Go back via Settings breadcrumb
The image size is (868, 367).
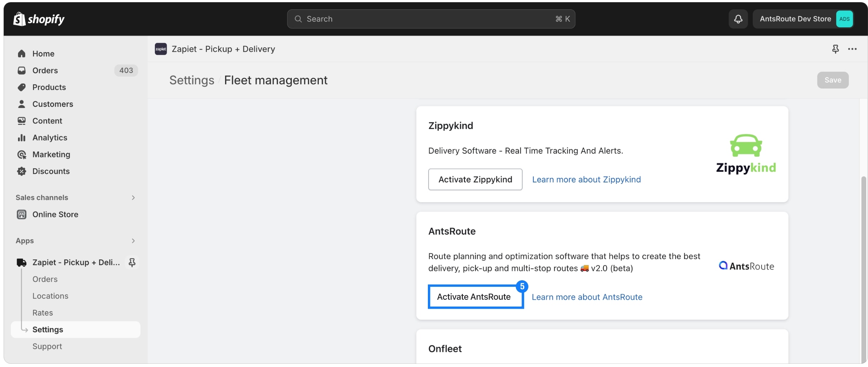click(x=192, y=80)
